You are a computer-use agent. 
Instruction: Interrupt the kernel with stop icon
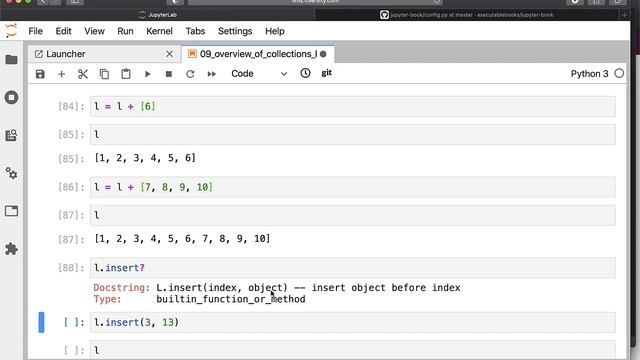click(169, 74)
